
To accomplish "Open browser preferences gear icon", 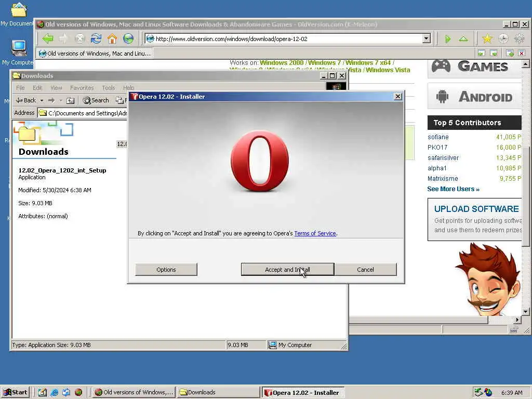I will (x=519, y=38).
